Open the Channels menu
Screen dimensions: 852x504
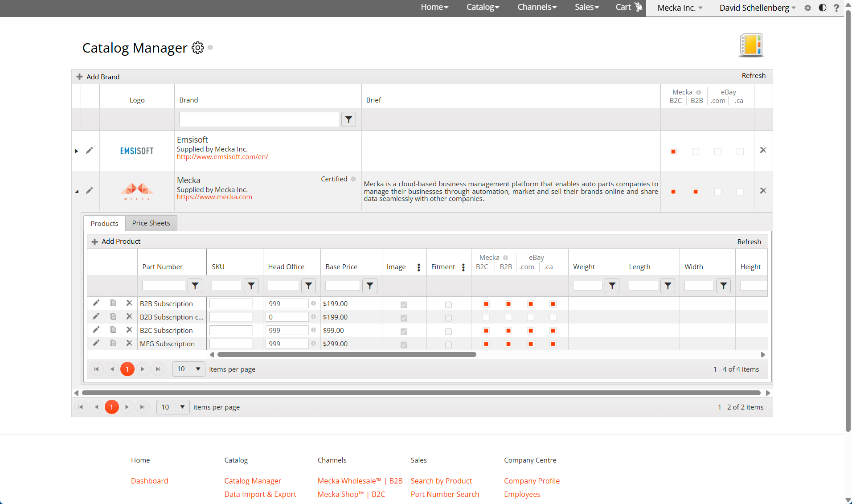(x=537, y=7)
